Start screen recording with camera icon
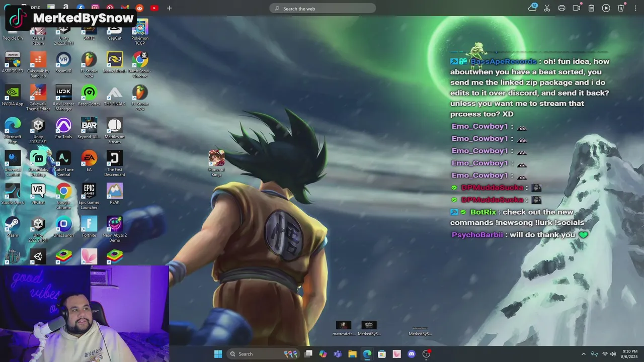This screenshot has width=644, height=362. 577,8
